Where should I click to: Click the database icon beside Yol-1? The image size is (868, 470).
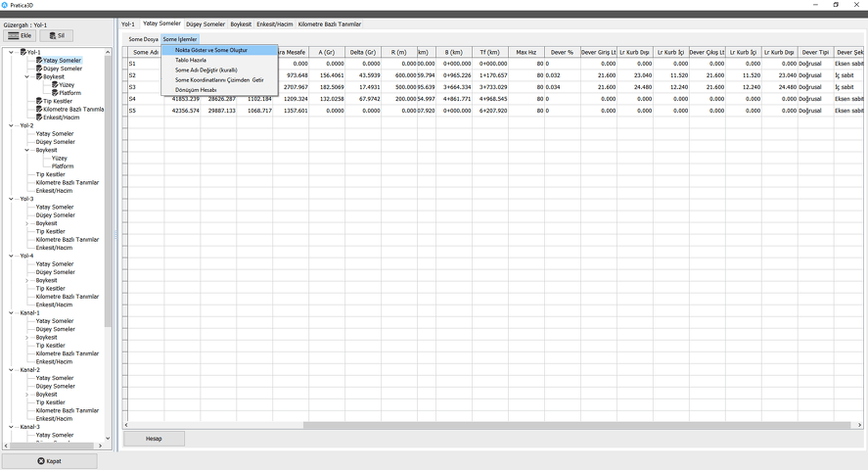click(x=23, y=52)
